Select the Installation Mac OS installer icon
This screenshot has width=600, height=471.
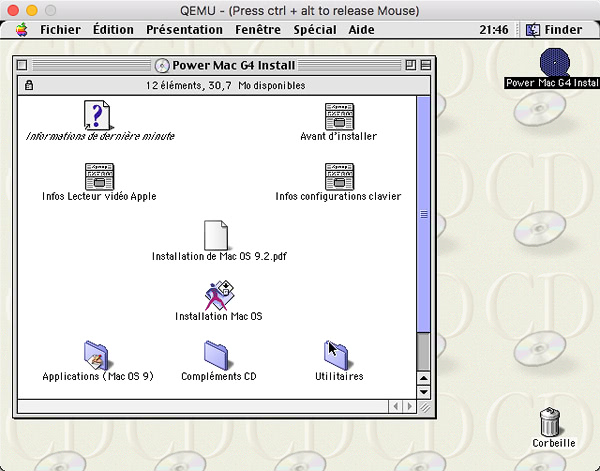coord(219,295)
